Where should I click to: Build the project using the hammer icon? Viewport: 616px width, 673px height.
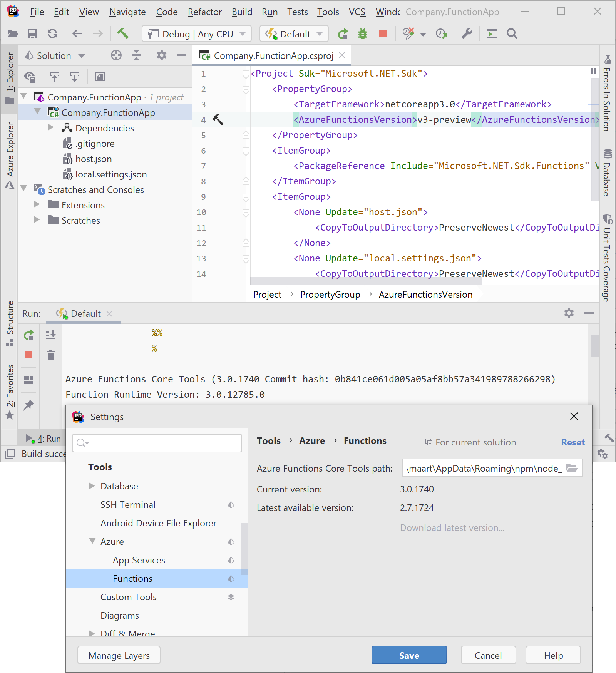pyautogui.click(x=123, y=34)
